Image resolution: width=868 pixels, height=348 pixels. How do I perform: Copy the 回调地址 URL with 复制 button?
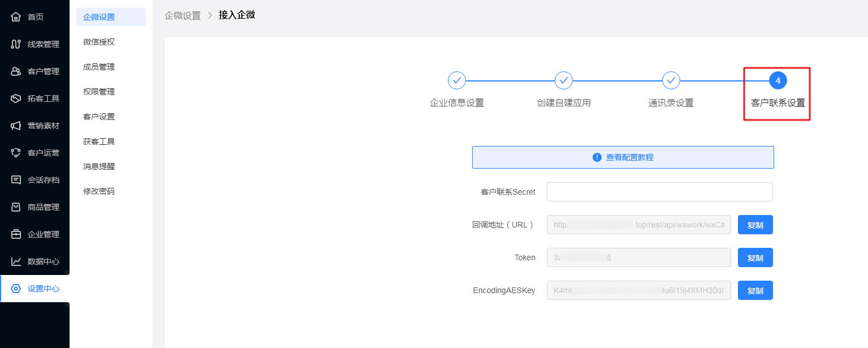(755, 225)
